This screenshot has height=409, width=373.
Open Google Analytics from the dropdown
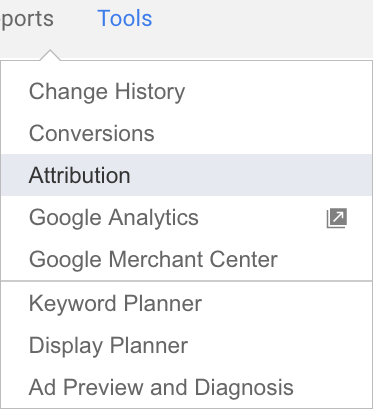point(187,217)
